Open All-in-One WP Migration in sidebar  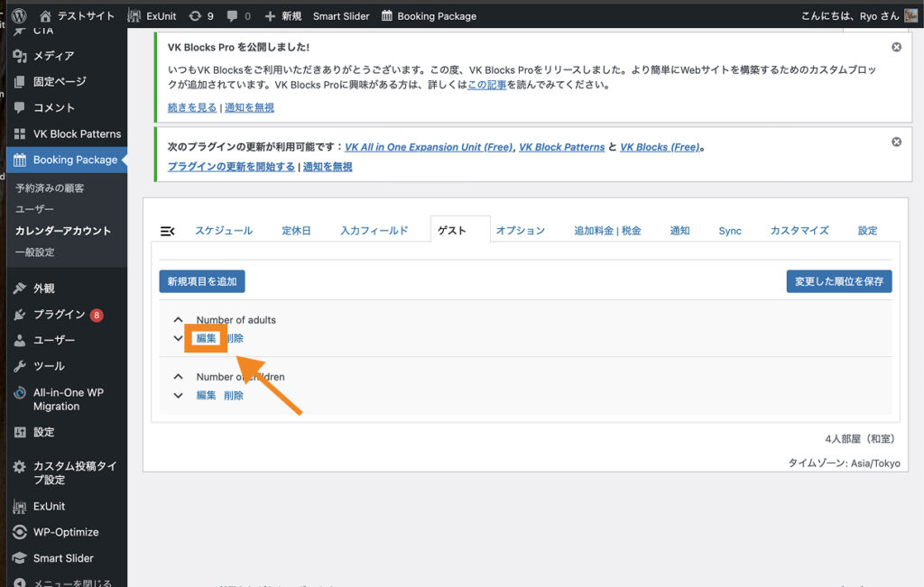click(69, 399)
